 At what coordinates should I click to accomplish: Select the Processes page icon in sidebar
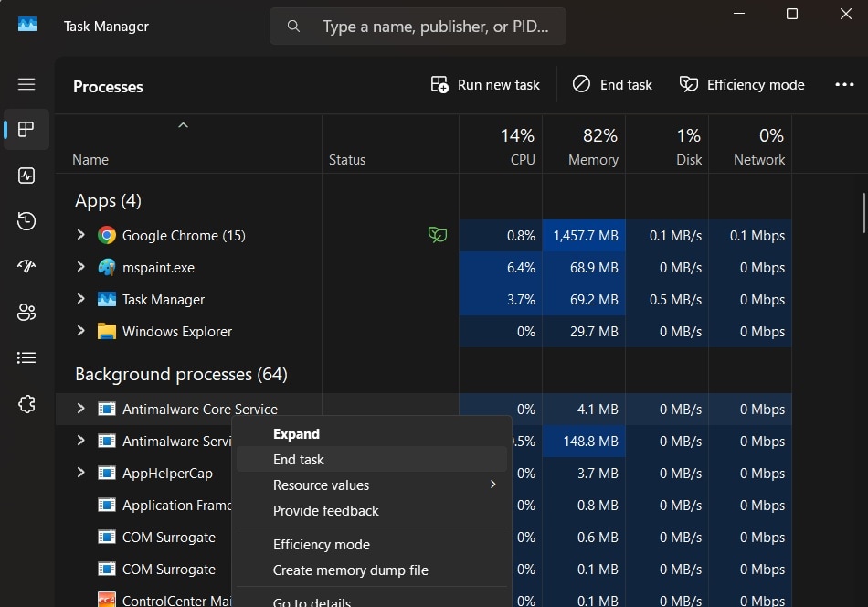click(x=26, y=130)
